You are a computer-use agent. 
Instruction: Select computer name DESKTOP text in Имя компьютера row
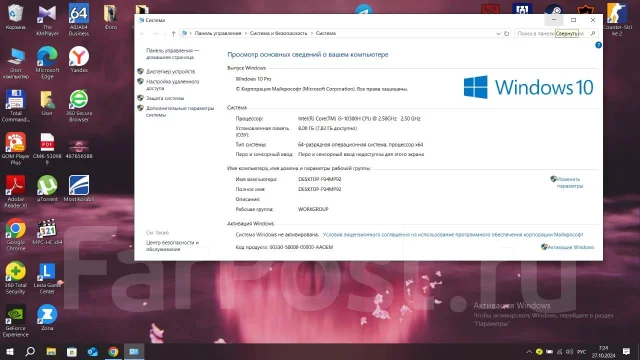(320, 179)
